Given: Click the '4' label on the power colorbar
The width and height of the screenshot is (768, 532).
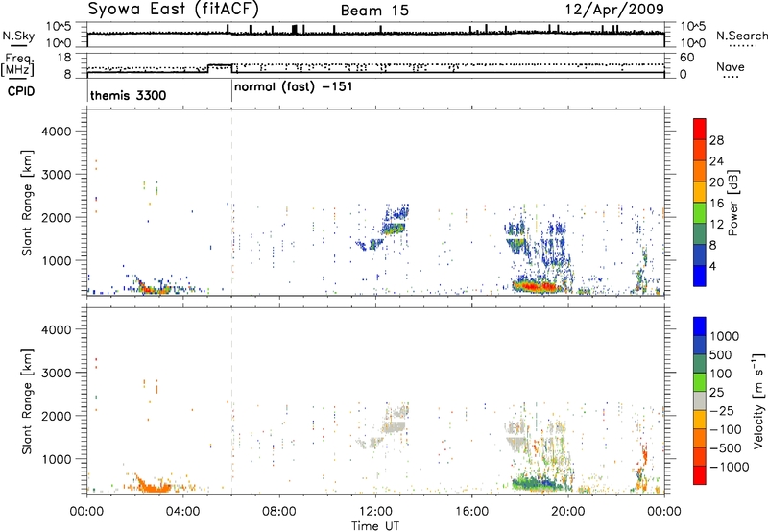Looking at the screenshot, I should [x=712, y=266].
